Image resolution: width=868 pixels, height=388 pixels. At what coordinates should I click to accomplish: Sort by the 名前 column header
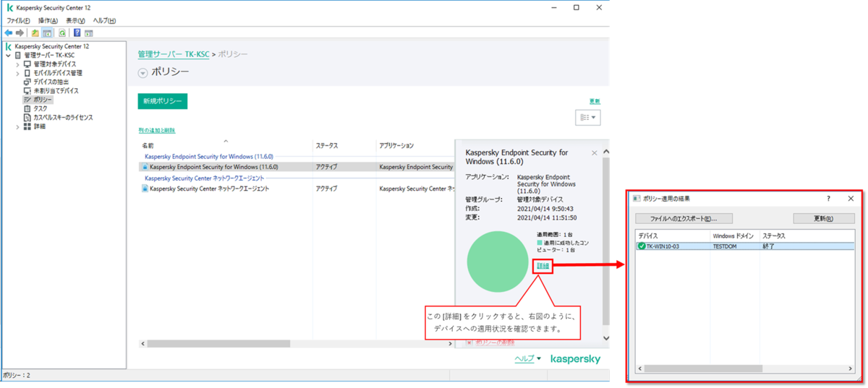coord(226,146)
